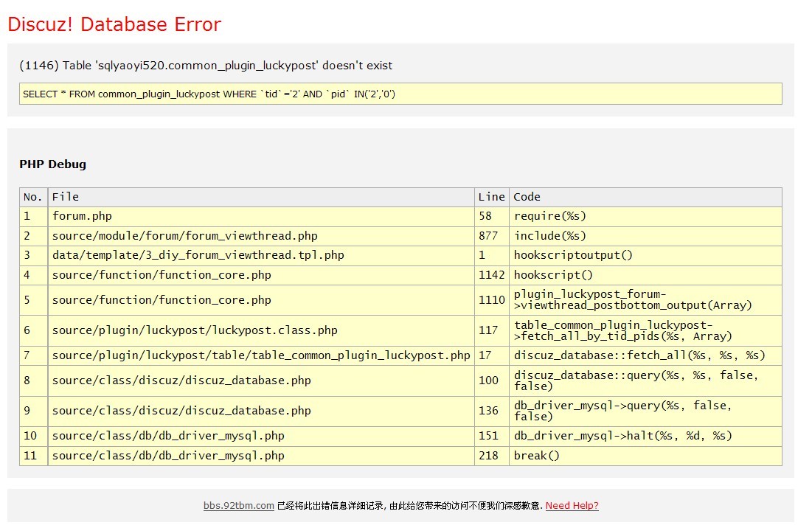Click the forum.php file cell
Image resolution: width=812 pixels, height=528 pixels.
coord(261,216)
